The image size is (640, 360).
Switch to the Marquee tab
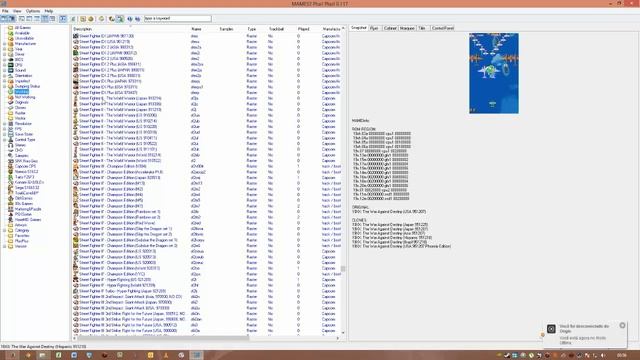pyautogui.click(x=407, y=28)
